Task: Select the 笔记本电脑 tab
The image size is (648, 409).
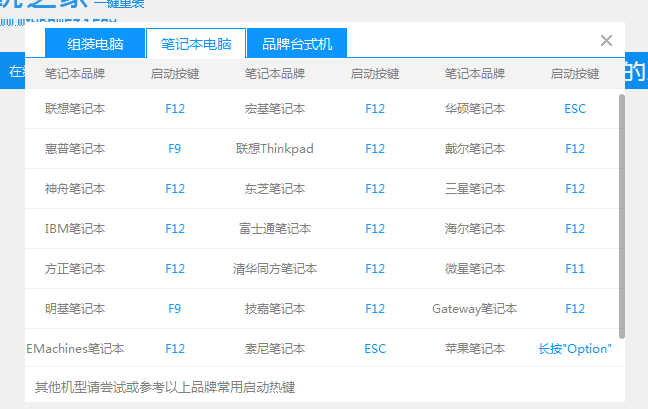Action: [196, 44]
